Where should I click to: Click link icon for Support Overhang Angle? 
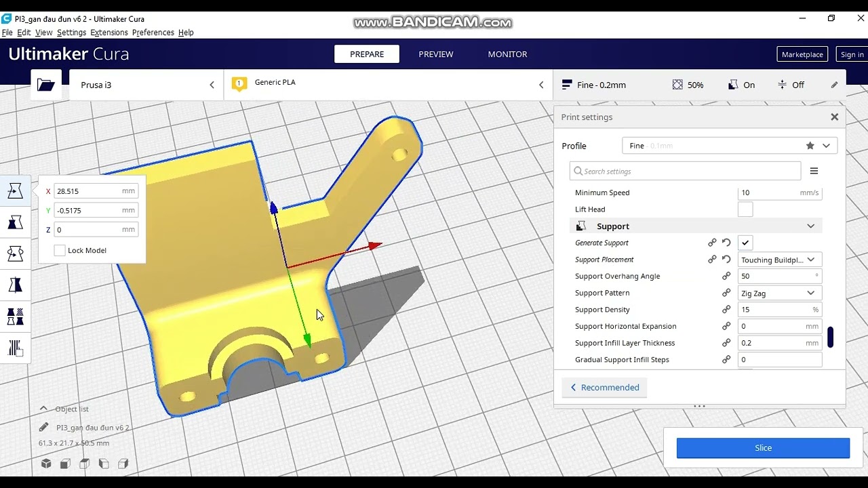click(x=726, y=276)
